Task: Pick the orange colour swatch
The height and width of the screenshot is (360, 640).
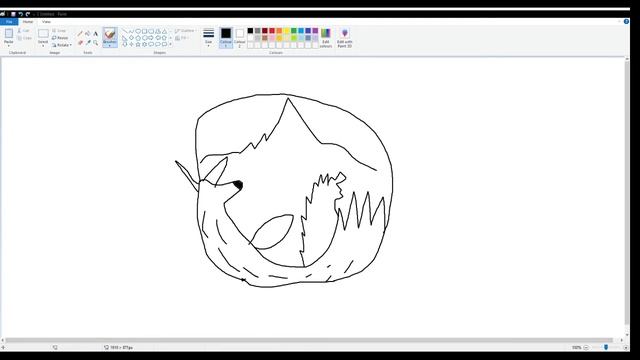Action: [279, 31]
